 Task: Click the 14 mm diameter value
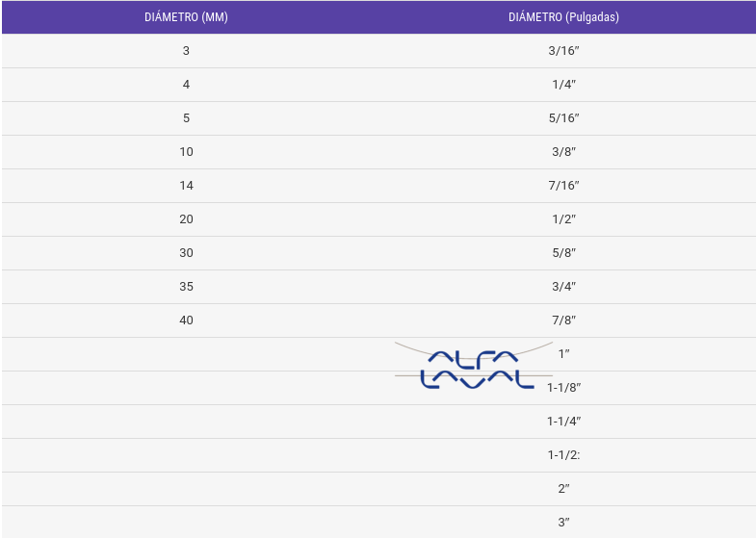[x=186, y=186]
